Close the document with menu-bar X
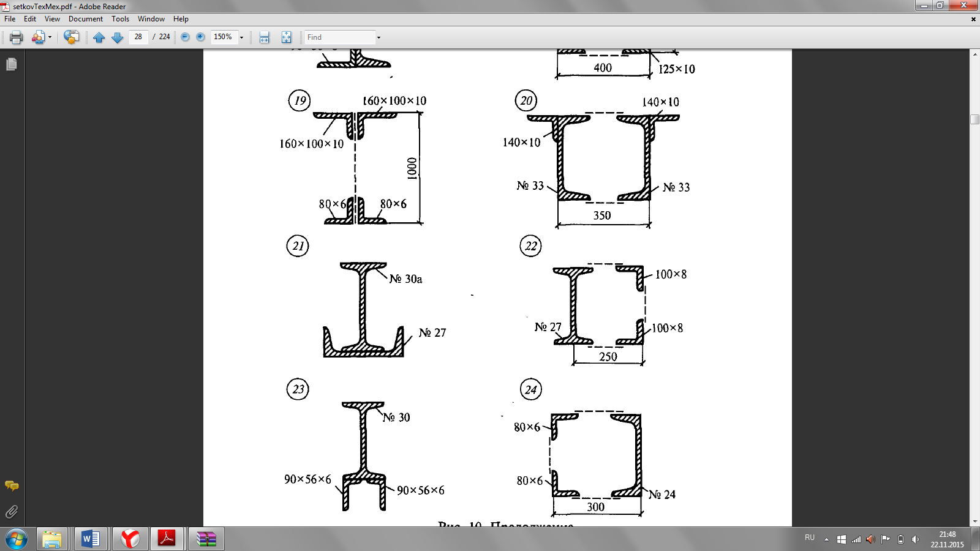Viewport: 980px width, 551px height. 973,19
